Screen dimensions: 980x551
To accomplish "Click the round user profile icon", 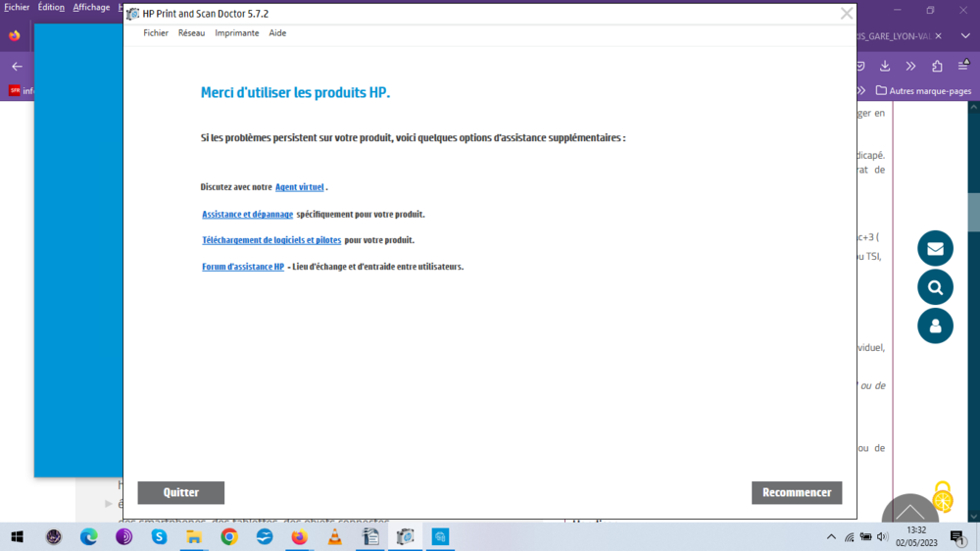I will [935, 326].
